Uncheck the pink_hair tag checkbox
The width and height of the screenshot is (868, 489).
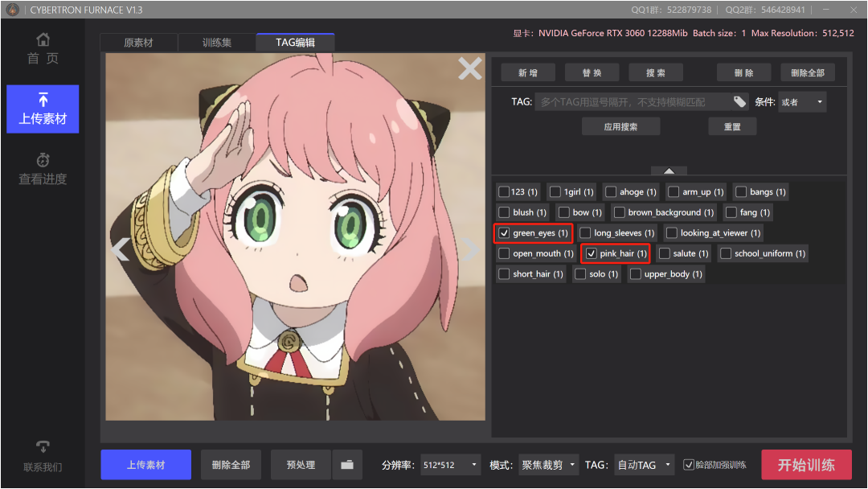tap(592, 253)
